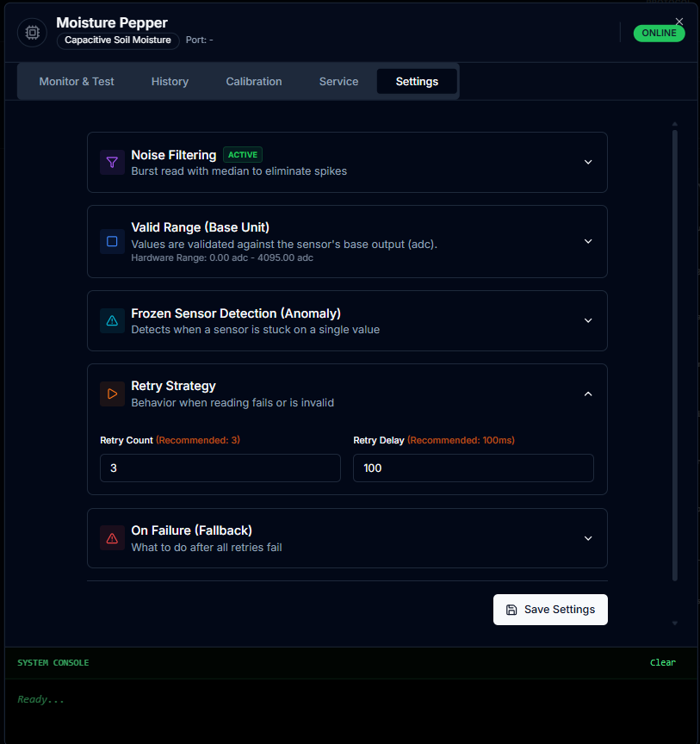Click 'Burst read with median' description
The width and height of the screenshot is (700, 744).
239,171
